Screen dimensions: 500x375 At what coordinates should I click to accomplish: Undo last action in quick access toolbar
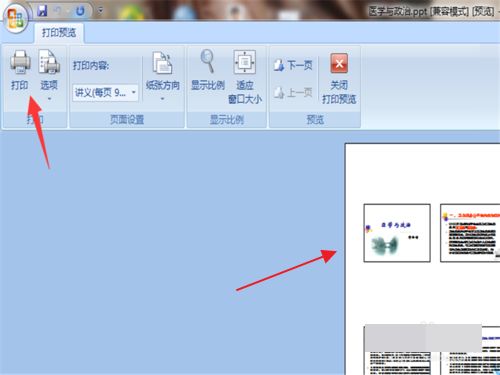pos(59,11)
